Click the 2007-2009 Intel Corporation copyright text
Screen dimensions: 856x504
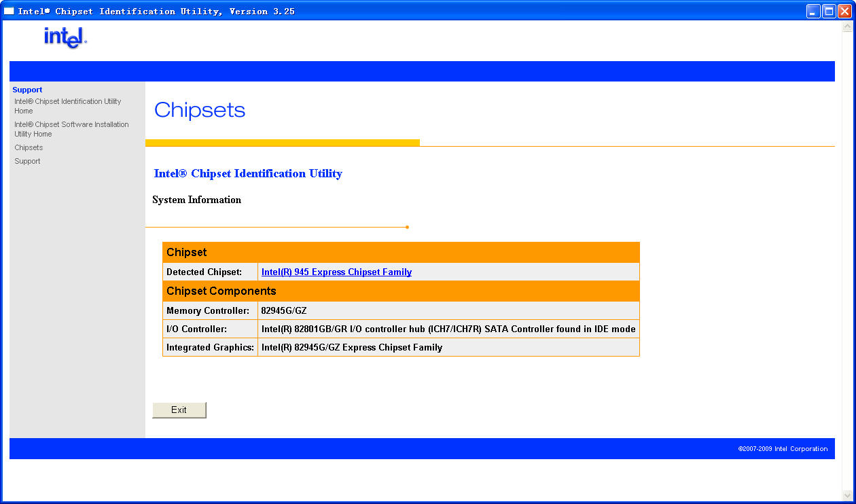coord(783,449)
